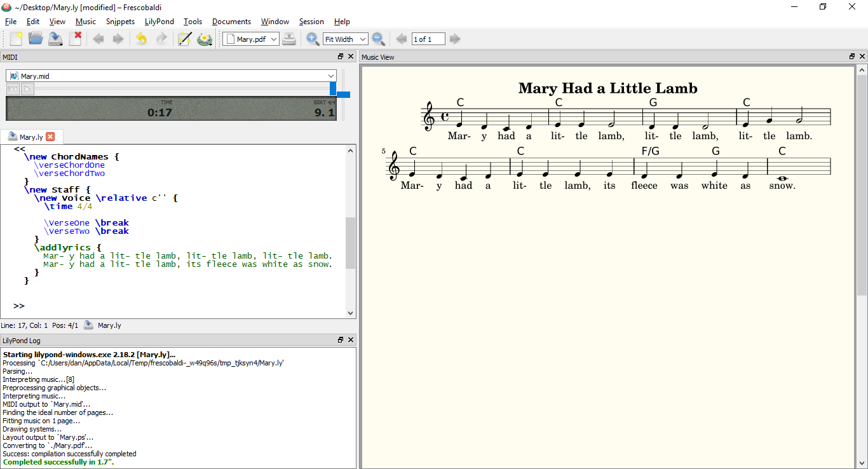Screen dimensions: 868x469
Task: Click the MIDI playback position slider handle
Action: point(333,89)
